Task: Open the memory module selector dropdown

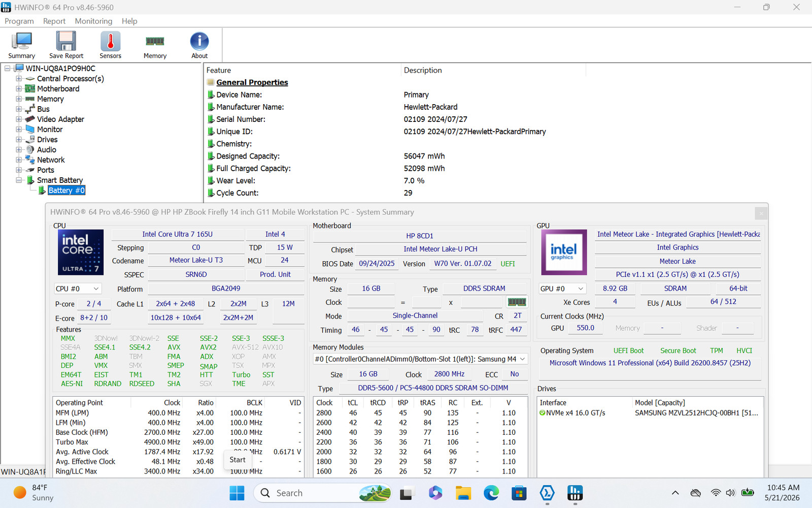Action: (420, 359)
